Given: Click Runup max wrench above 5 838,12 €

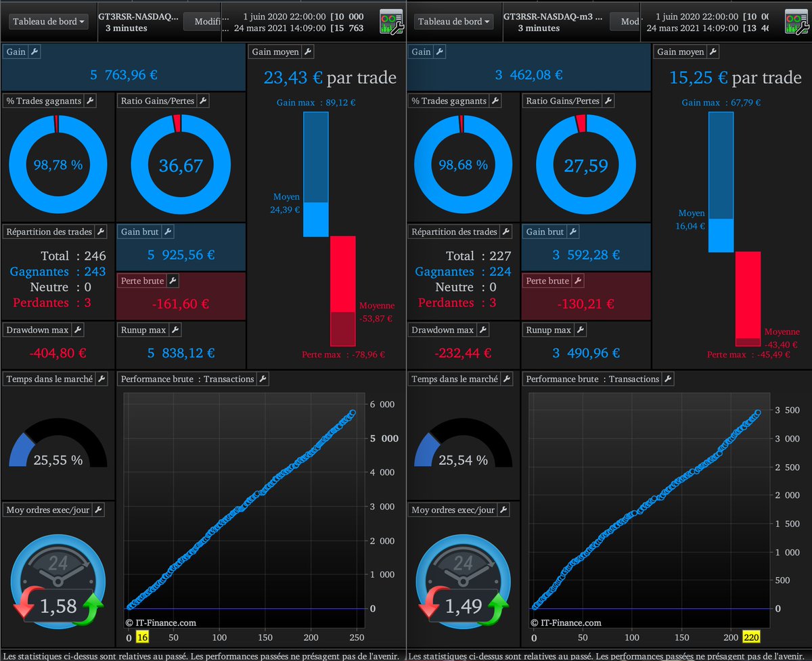Looking at the screenshot, I should [x=175, y=330].
